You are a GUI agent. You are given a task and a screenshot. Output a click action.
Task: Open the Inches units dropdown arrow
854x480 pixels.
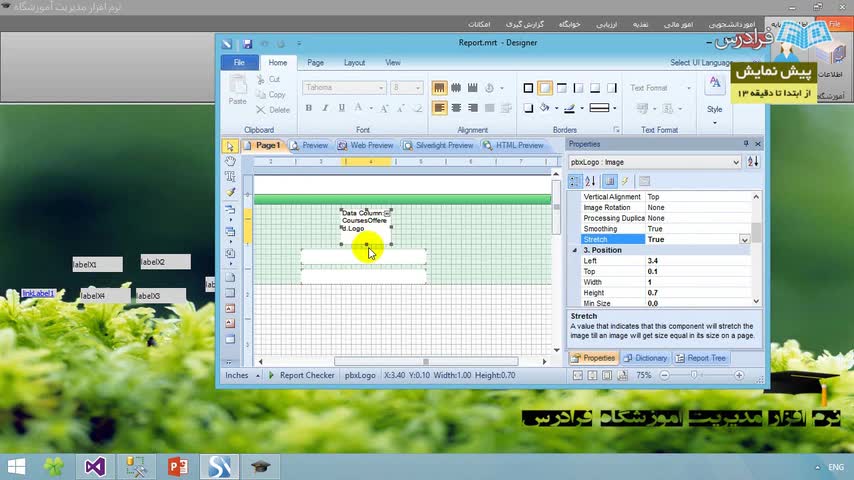(x=258, y=375)
